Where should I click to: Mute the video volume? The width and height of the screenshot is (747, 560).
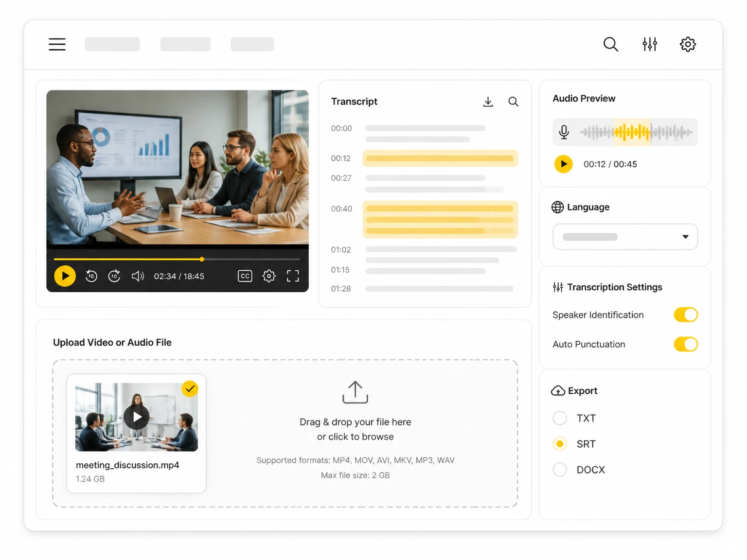[x=138, y=276]
